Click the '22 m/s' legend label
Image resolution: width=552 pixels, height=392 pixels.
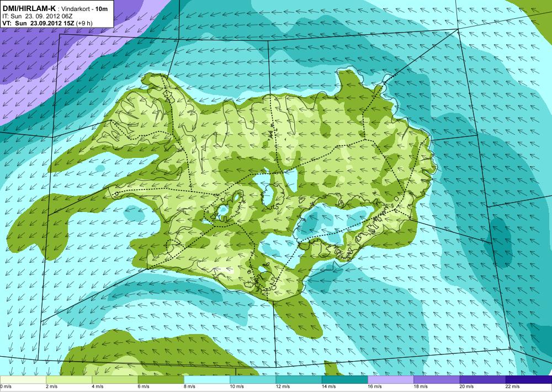pos(513,386)
